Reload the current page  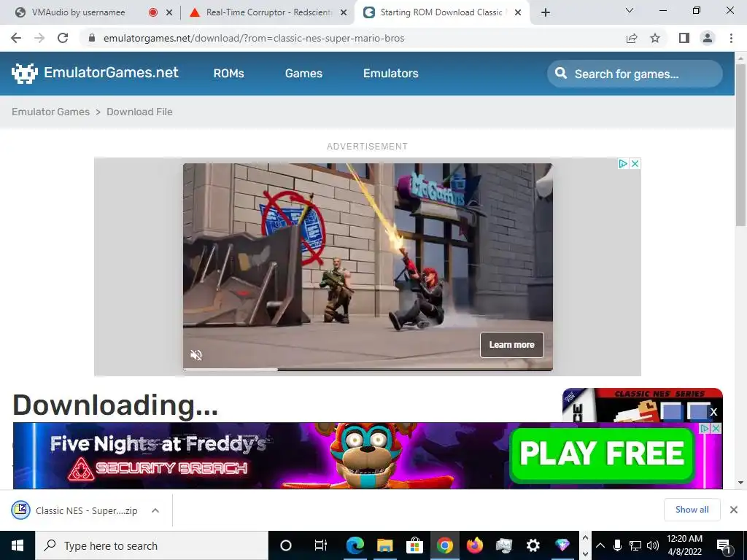click(x=63, y=38)
